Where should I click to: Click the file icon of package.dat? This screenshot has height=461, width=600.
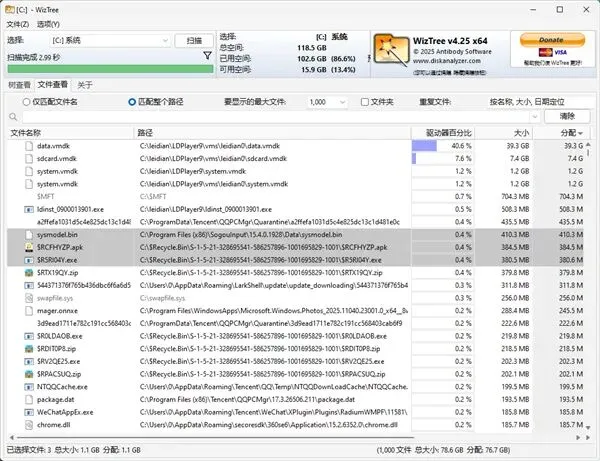[29, 399]
